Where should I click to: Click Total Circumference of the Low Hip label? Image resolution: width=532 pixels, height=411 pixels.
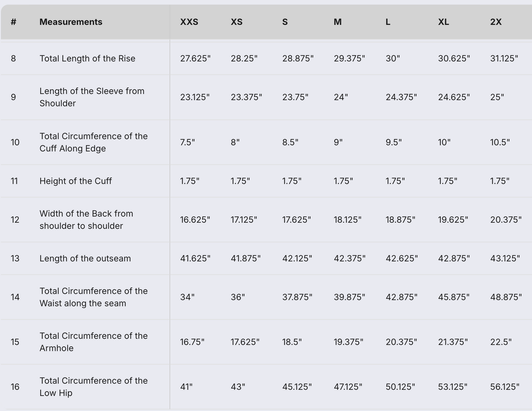[x=94, y=387]
